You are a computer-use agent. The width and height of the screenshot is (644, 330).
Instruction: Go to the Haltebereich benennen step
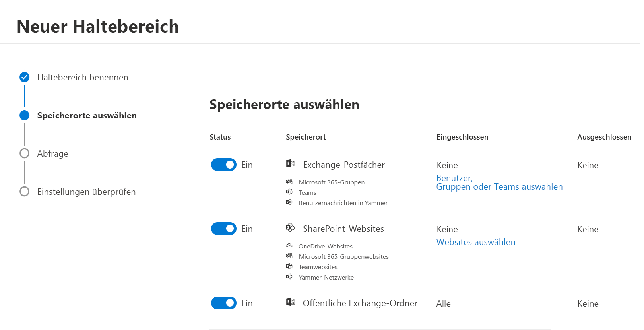pos(83,77)
